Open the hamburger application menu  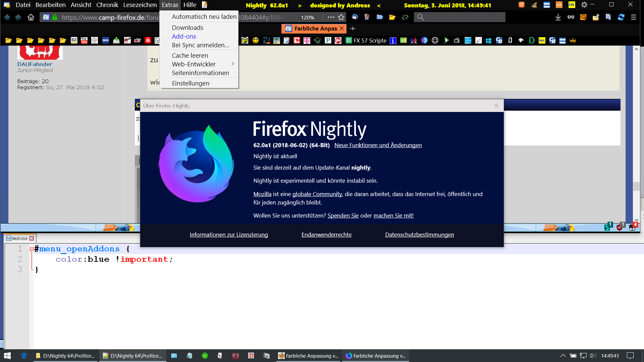click(634, 17)
